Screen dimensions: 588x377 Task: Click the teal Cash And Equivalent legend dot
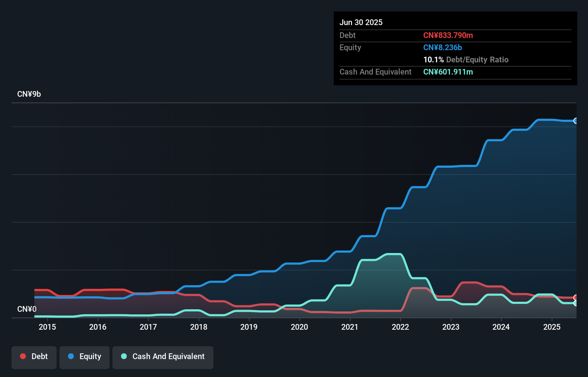click(124, 356)
